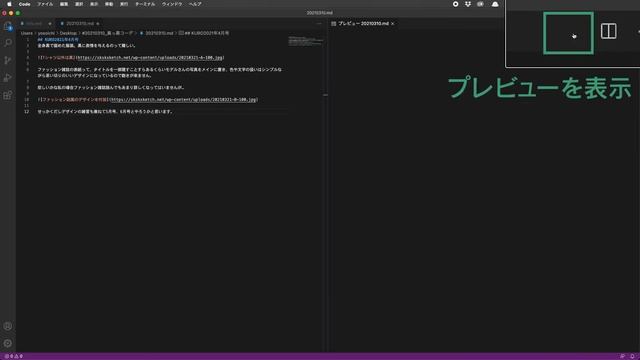Screen dimensions: 640x360
Task: Click the screen recording icon in menu bar
Action: click(x=456, y=4)
